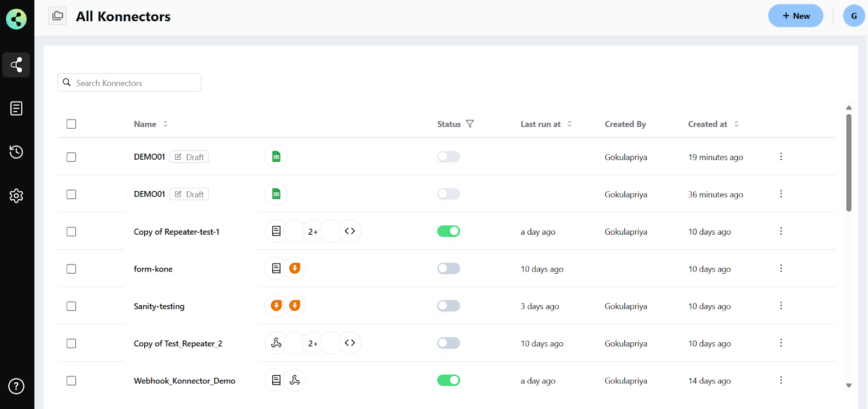Open the more options menu for Webhook_Konnector_Demo
This screenshot has height=409, width=868.
781,380
